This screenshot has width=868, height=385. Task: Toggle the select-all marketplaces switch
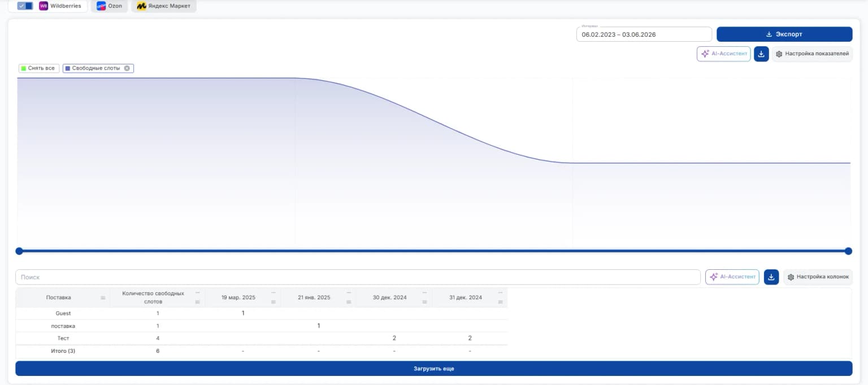(25, 6)
